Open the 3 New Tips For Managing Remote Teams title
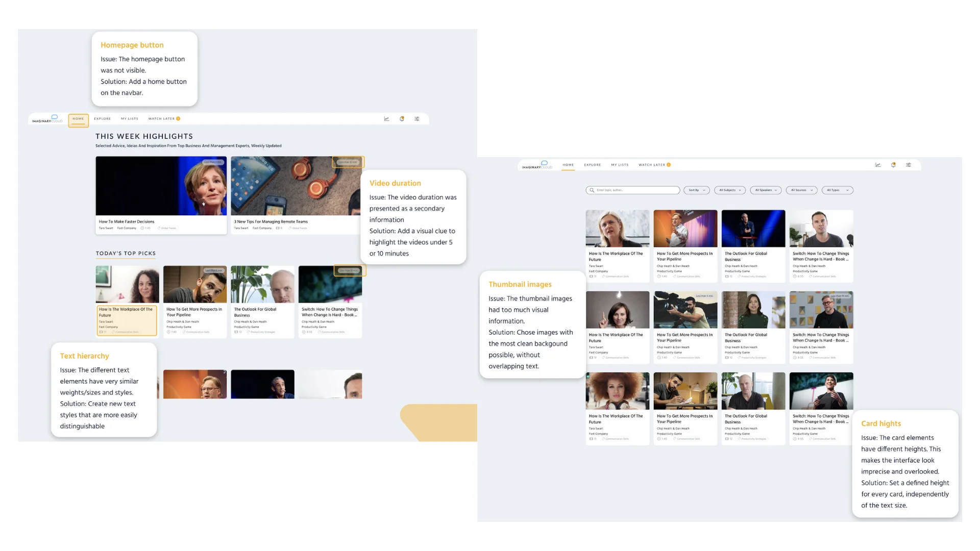Screen dimensions: 980x551 point(271,222)
